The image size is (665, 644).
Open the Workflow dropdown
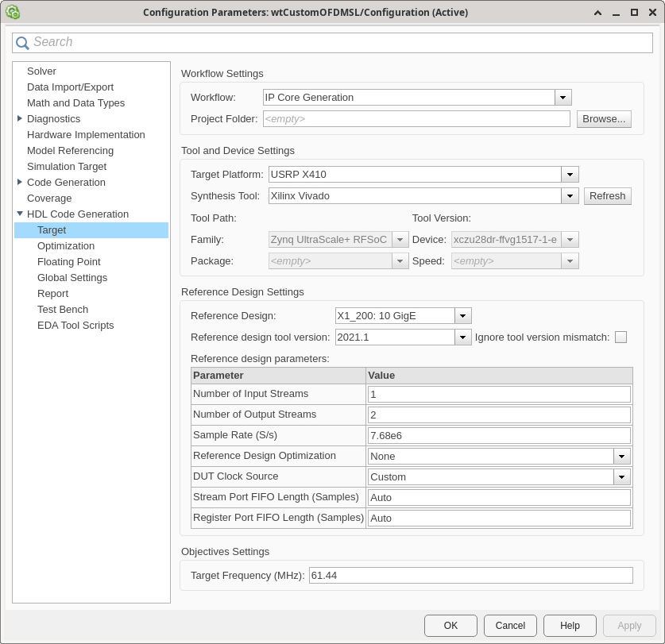click(x=563, y=97)
